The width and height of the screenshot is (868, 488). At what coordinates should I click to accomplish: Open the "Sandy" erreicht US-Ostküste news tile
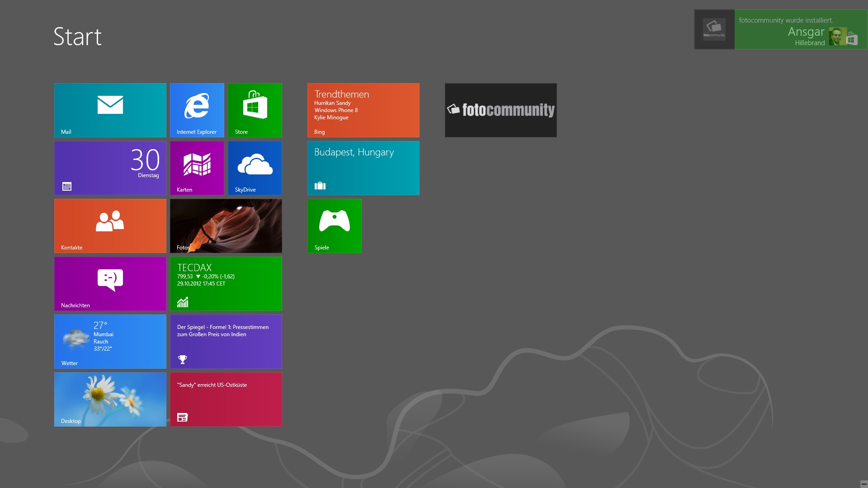(226, 399)
